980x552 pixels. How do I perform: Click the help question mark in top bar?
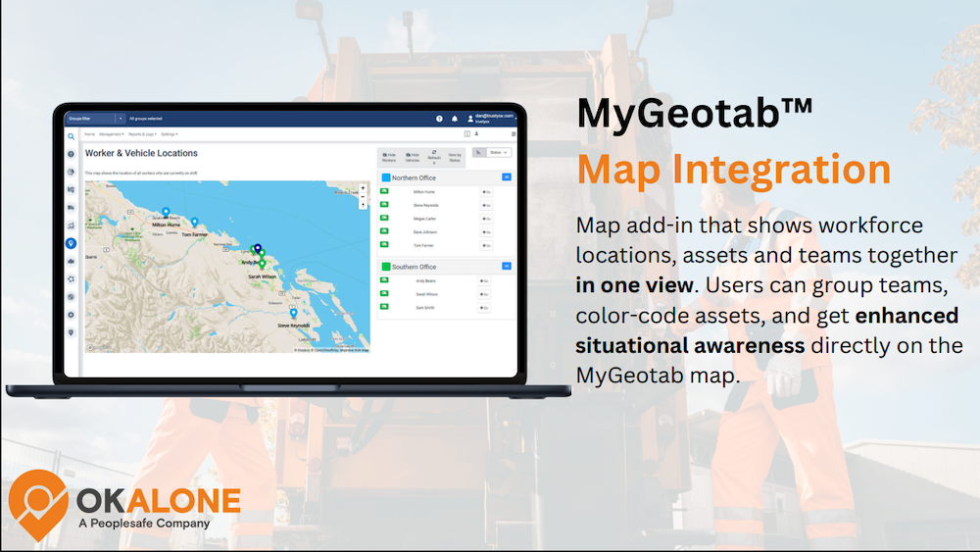tap(439, 119)
